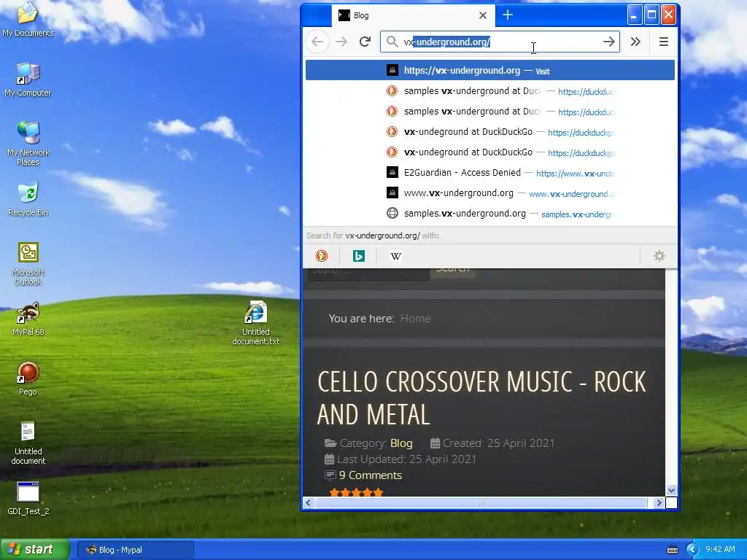The width and height of the screenshot is (747, 560).
Task: Maximize the Mypal browser window
Action: coord(651,15)
